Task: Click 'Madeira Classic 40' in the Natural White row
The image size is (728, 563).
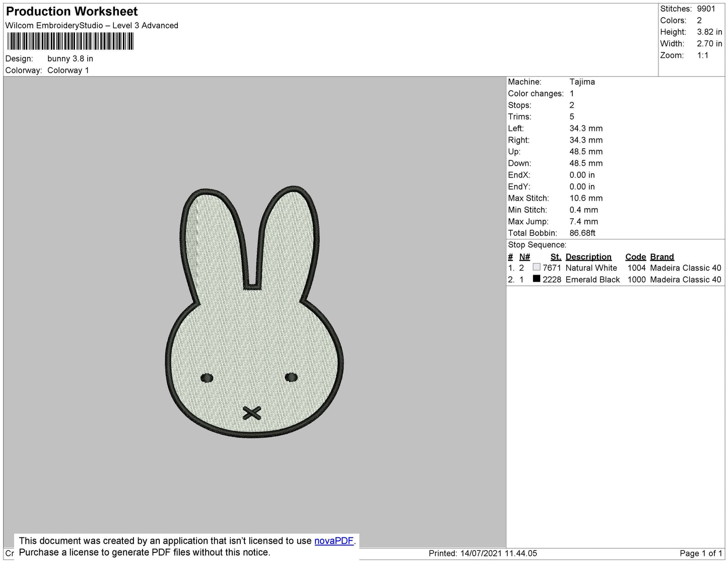Action: click(686, 268)
